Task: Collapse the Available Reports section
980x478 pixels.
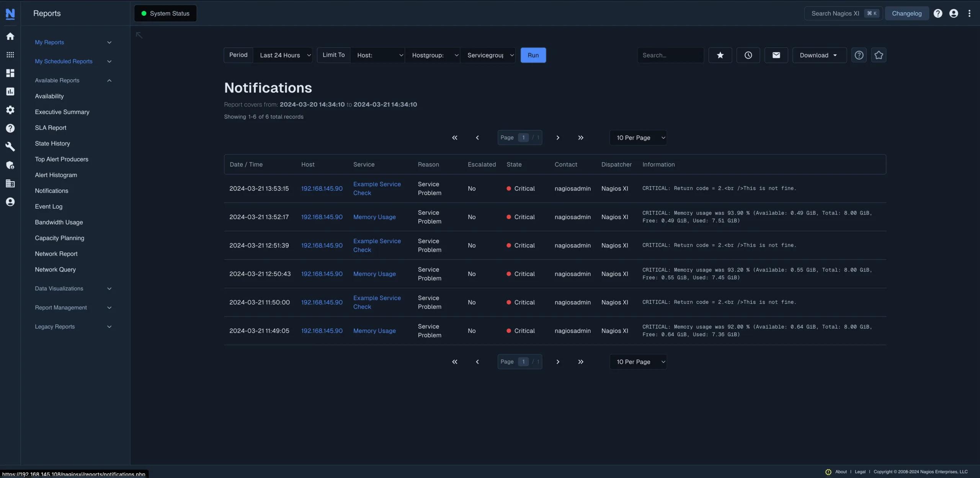Action: (109, 80)
